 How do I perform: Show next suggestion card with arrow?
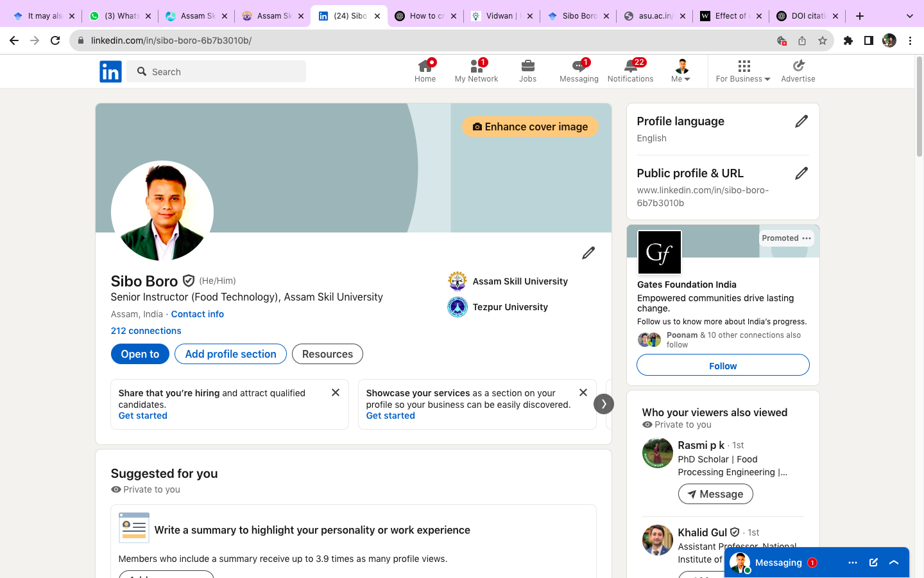point(603,404)
